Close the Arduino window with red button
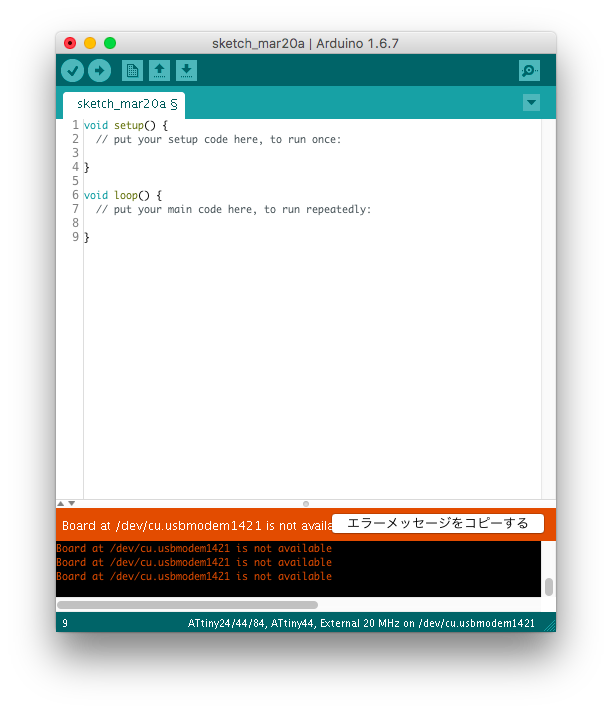This screenshot has height=712, width=612. pos(70,43)
